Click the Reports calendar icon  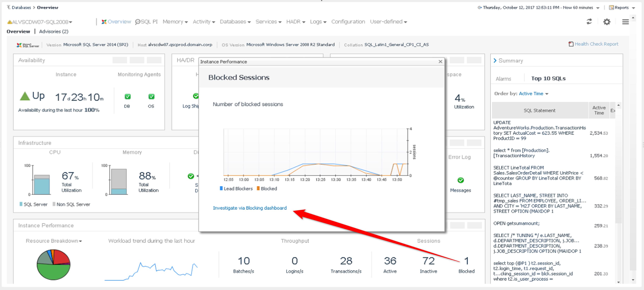(611, 7)
